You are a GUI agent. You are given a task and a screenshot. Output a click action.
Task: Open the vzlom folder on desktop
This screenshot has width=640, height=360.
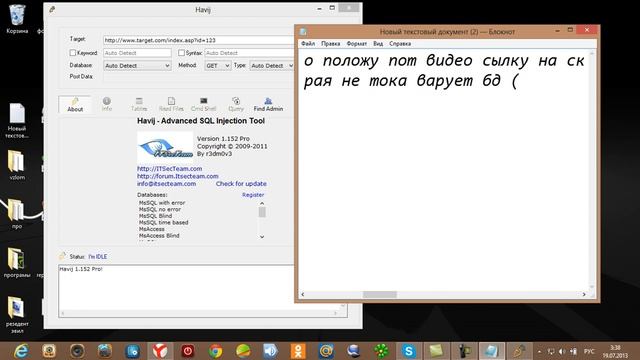pyautogui.click(x=17, y=165)
